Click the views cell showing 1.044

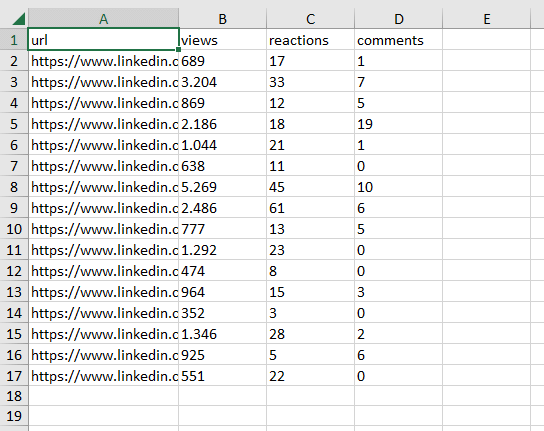[x=222, y=145]
